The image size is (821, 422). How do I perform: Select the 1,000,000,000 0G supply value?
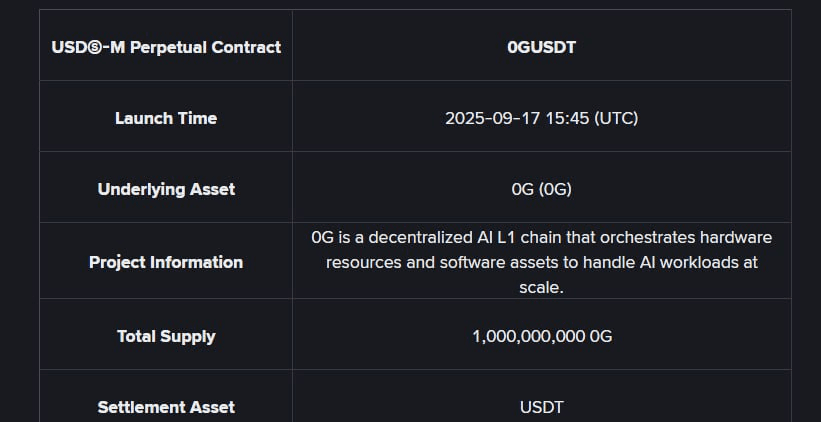click(x=541, y=336)
